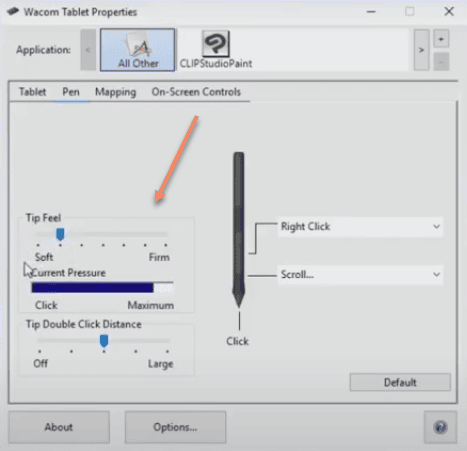Screen dimensions: 467x451
Task: Click the 'Off' label under double click distance
Action: point(41,363)
